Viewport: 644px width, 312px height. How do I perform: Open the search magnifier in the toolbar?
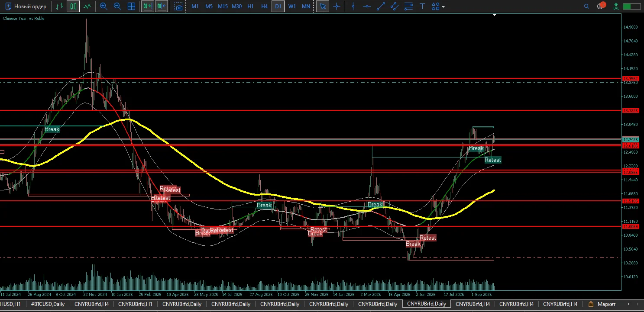pyautogui.click(x=586, y=6)
